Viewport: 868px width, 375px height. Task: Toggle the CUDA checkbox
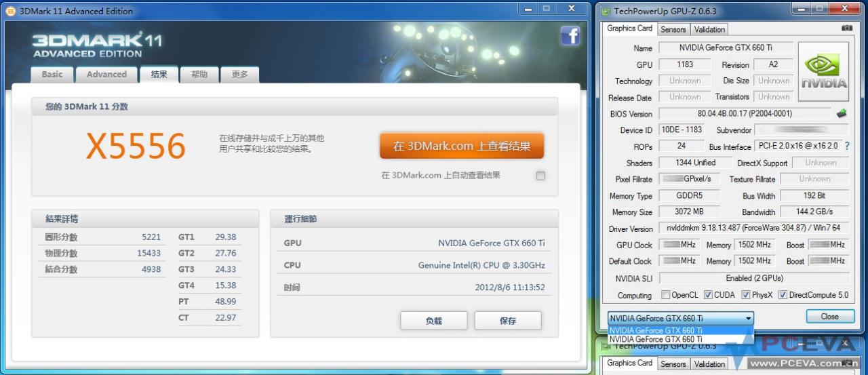click(x=708, y=295)
